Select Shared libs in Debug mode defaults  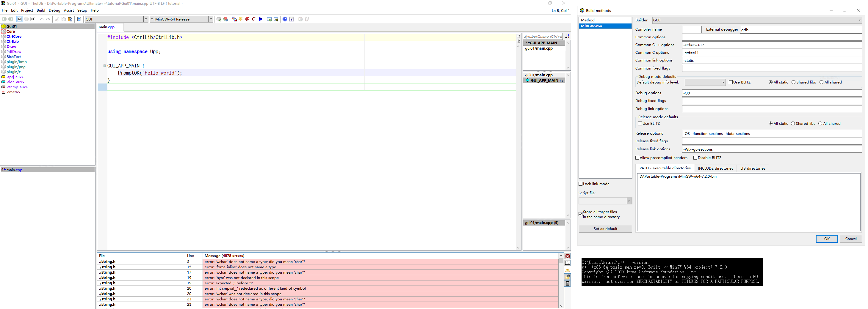[x=793, y=82]
